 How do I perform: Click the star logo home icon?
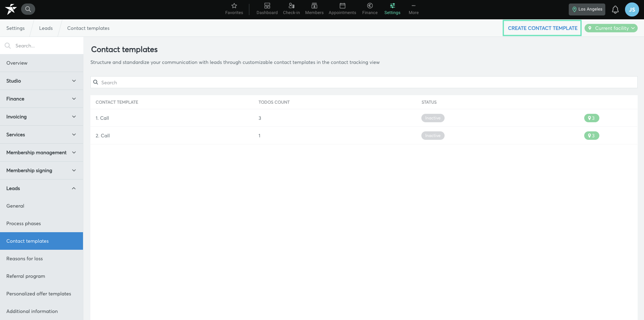tap(11, 9)
